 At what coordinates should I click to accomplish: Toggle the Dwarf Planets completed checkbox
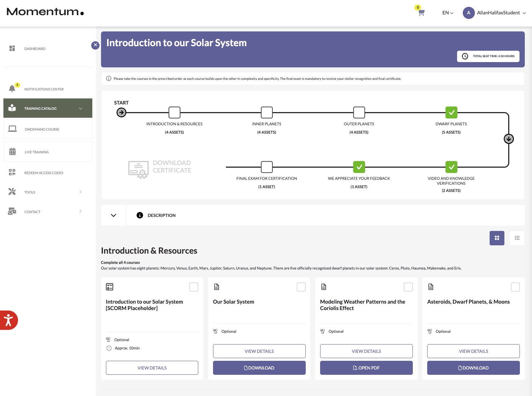point(451,112)
